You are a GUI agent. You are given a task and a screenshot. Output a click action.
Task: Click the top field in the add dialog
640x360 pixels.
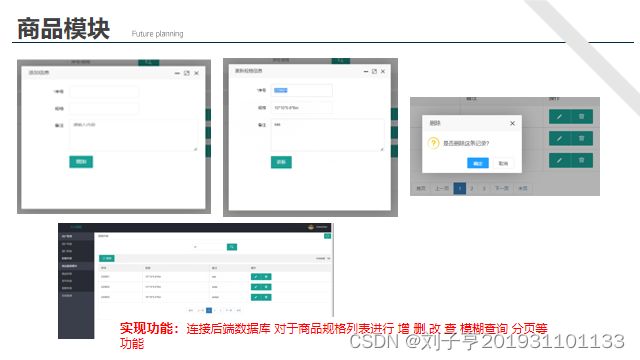[104, 91]
